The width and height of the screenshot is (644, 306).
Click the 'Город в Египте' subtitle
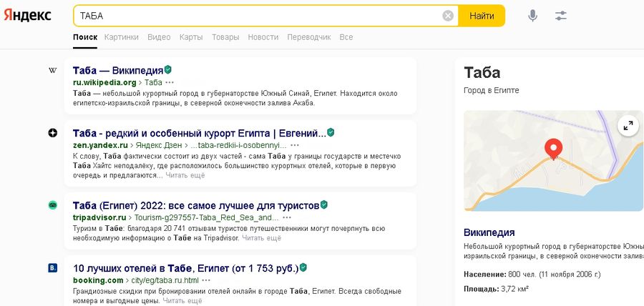pos(491,91)
